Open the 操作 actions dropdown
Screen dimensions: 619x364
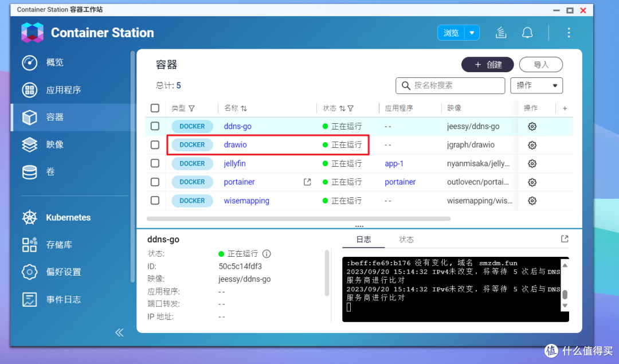pyautogui.click(x=536, y=85)
